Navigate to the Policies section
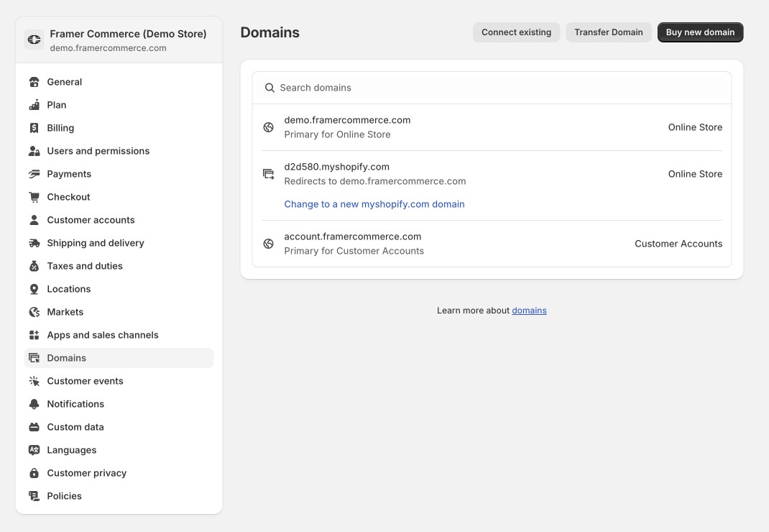 tap(65, 496)
